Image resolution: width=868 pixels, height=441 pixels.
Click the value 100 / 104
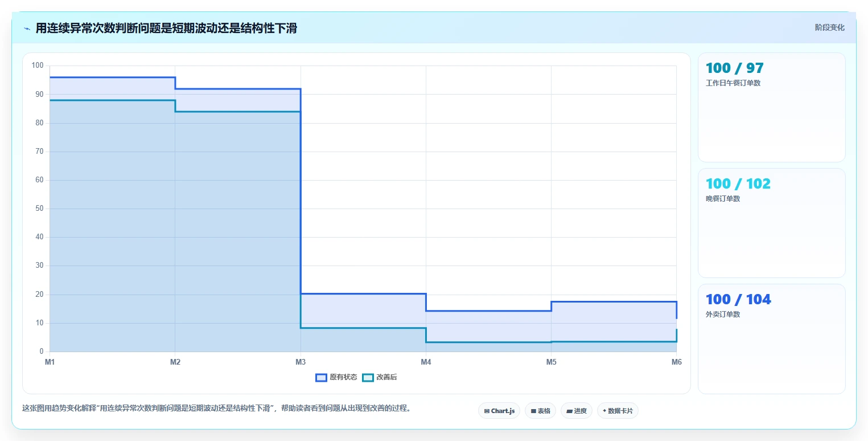click(x=738, y=300)
